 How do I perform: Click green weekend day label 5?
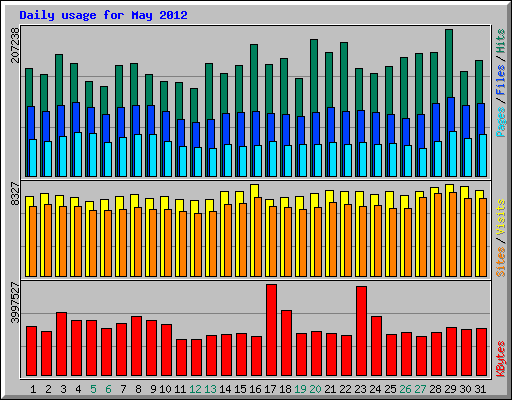pos(93,389)
